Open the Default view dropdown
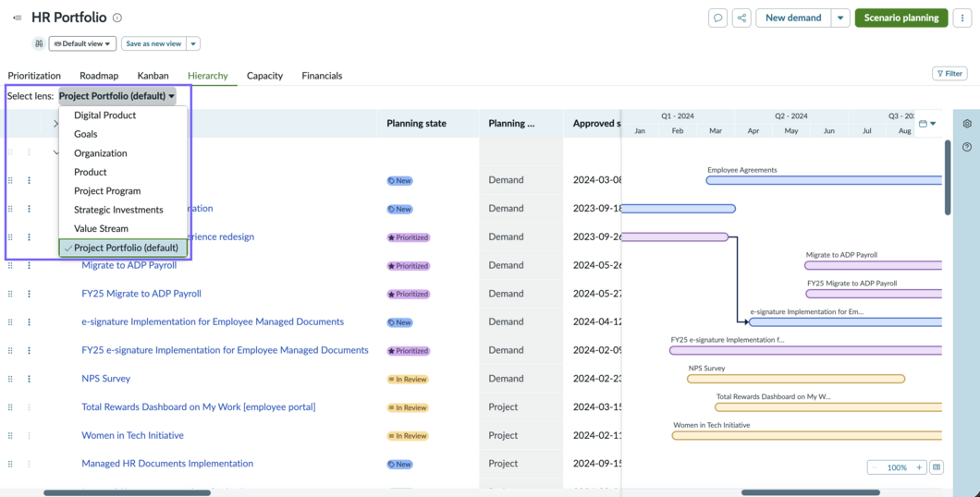Screen dimensions: 980x497 coord(82,43)
